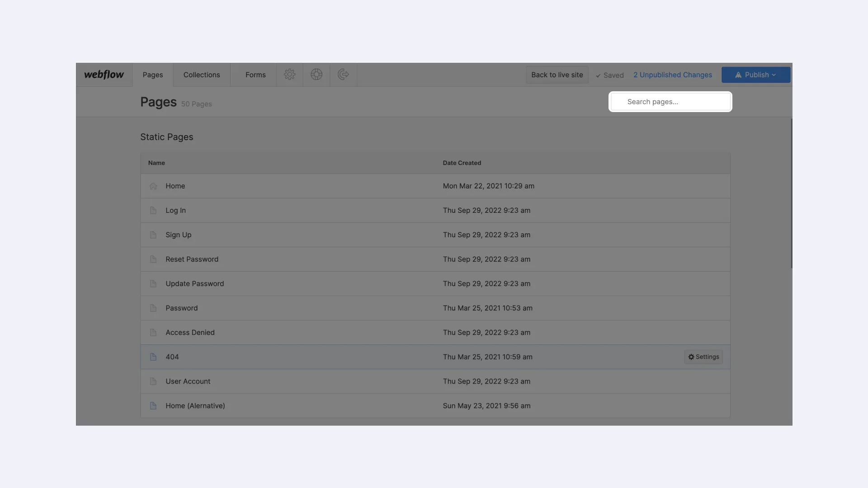Select the Home (Alernative) page name
The height and width of the screenshot is (488, 868).
pos(195,406)
